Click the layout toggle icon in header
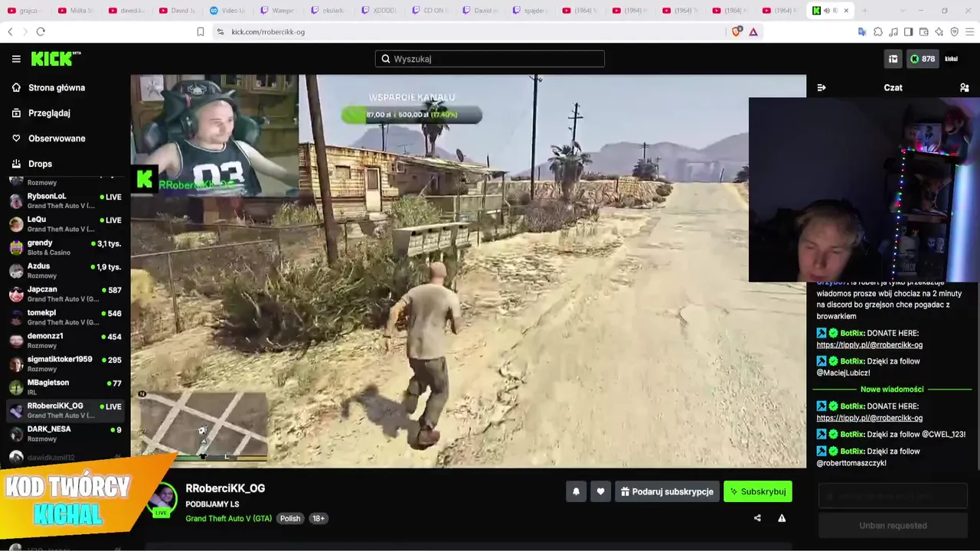 coord(893,59)
